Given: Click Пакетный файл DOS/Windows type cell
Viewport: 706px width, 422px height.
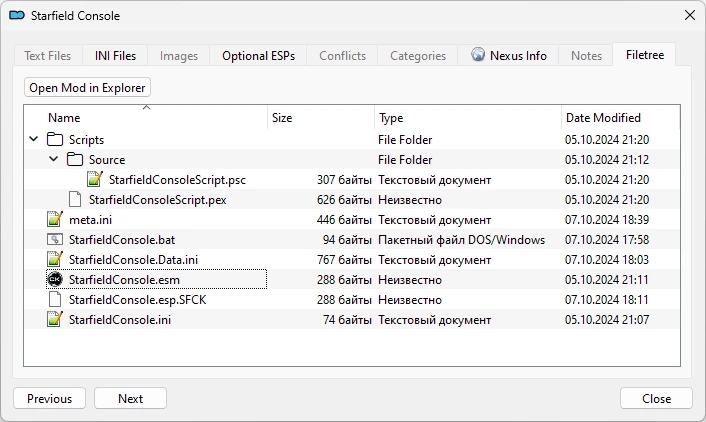Looking at the screenshot, I should 462,240.
